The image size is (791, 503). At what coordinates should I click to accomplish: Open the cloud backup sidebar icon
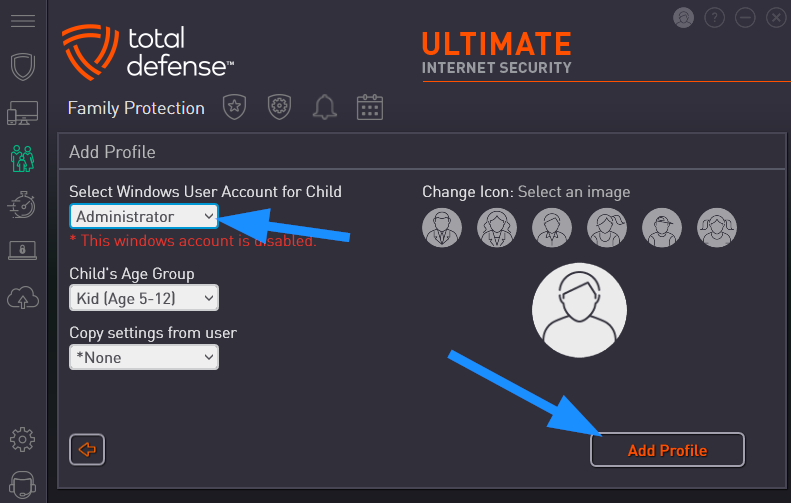pos(23,298)
